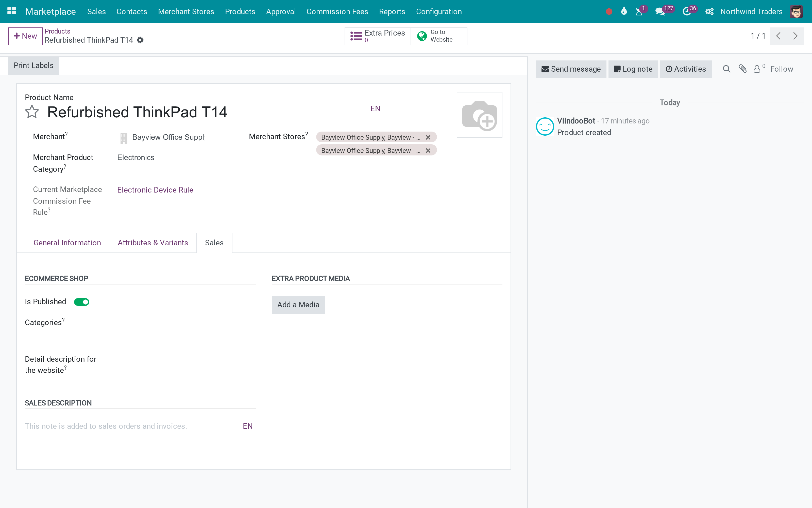The height and width of the screenshot is (508, 812).
Task: Click the Marketplace app title
Action: (50, 12)
